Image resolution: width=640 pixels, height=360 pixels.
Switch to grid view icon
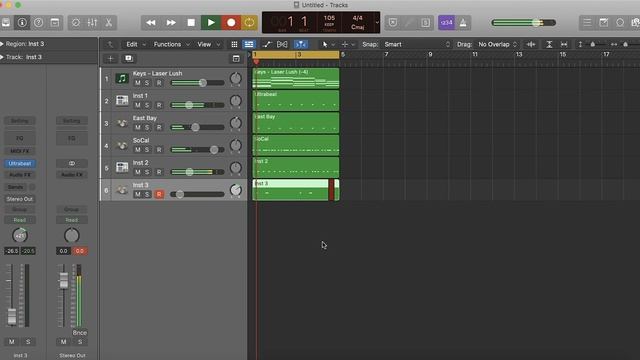point(234,44)
